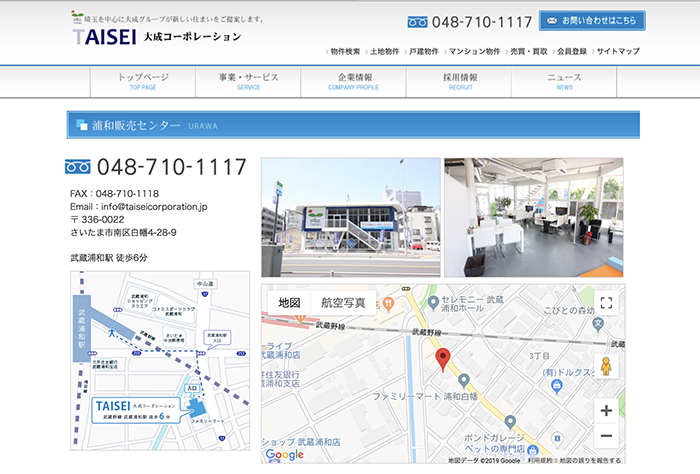
Task: Click the header 048-710-1117 phone number
Action: point(482,22)
